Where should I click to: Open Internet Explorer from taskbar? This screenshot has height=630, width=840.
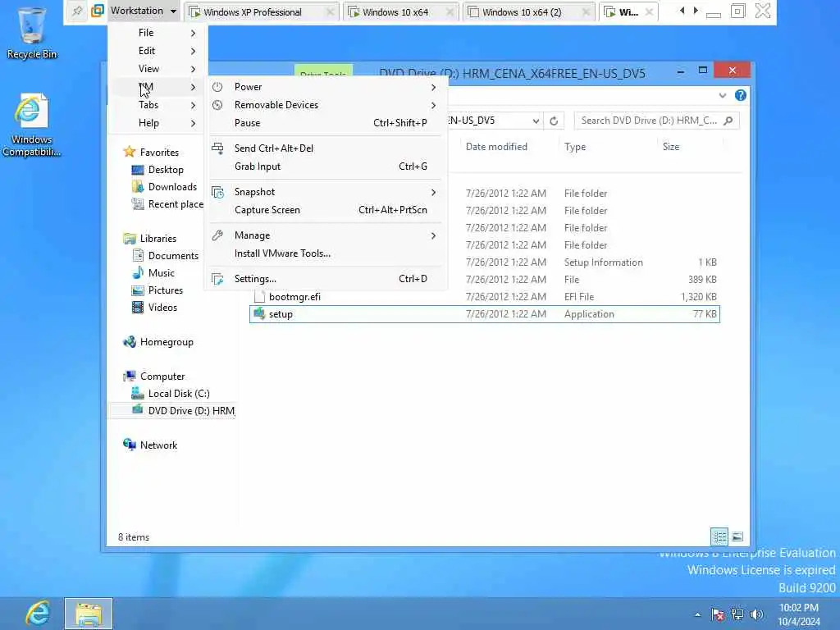point(38,614)
